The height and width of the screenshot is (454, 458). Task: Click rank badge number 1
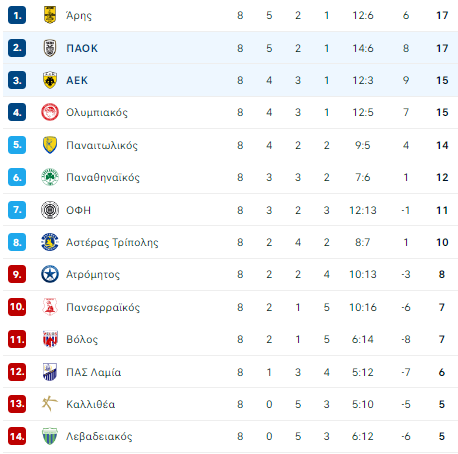tap(17, 15)
